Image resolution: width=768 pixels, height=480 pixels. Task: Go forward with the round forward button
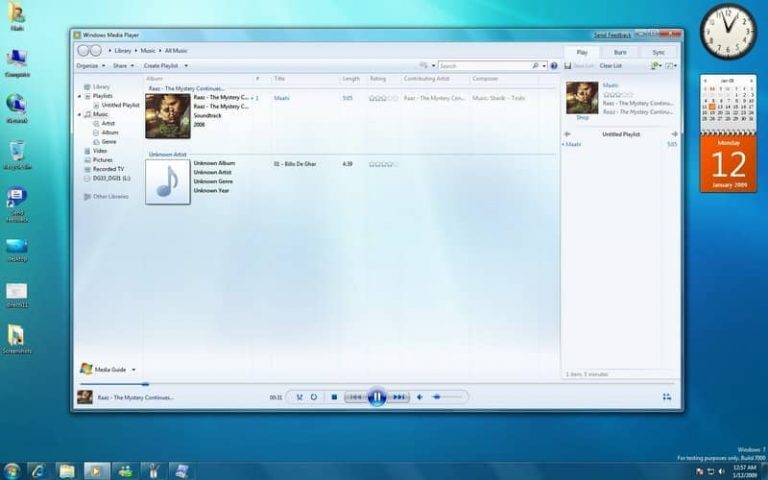point(96,50)
